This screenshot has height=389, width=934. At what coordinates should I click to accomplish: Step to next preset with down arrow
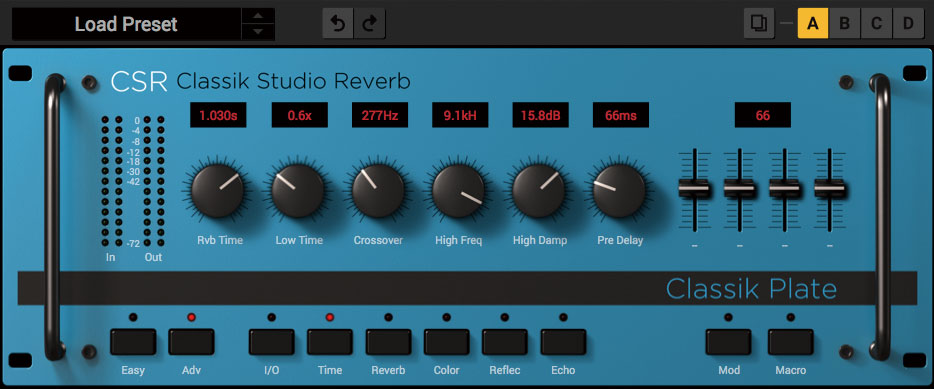pos(258,32)
